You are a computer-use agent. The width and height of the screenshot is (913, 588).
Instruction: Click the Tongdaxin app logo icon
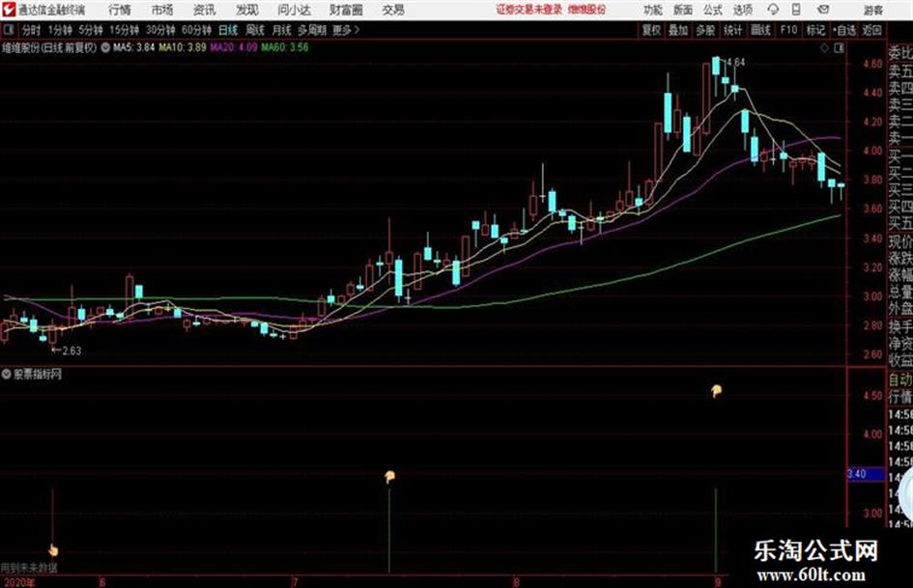click(9, 10)
